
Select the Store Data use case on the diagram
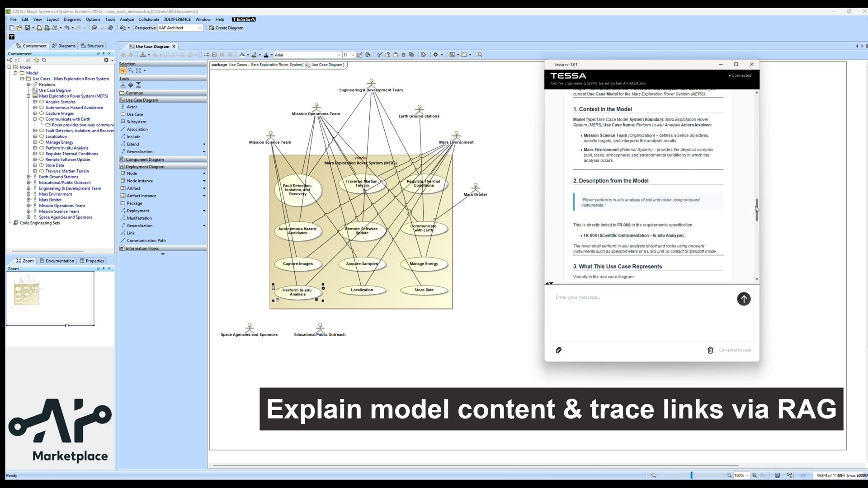point(424,290)
